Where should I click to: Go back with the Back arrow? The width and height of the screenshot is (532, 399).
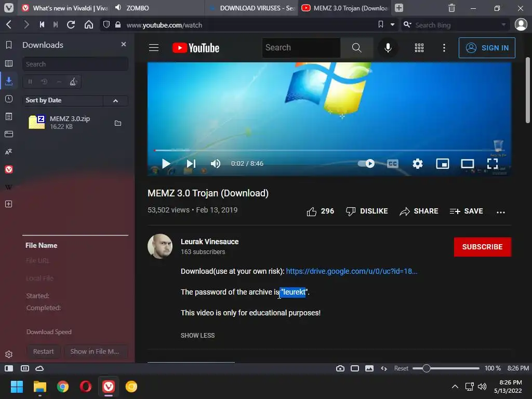click(9, 24)
